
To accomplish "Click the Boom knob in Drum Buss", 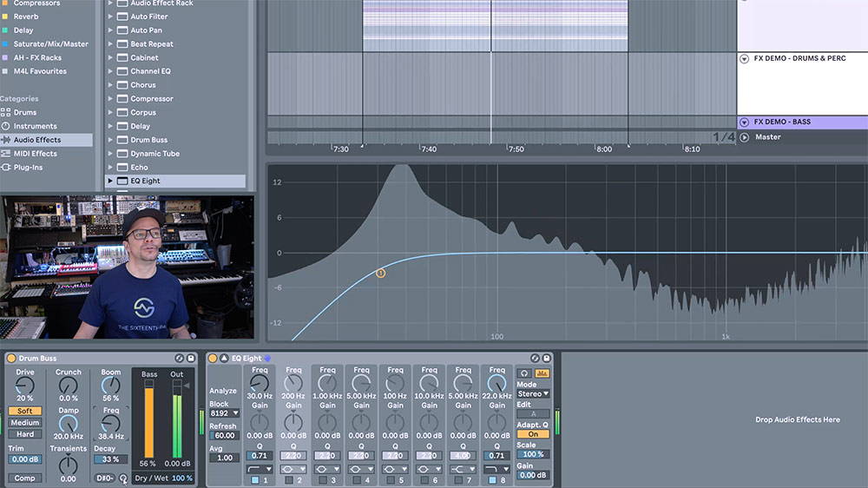I will coord(111,385).
